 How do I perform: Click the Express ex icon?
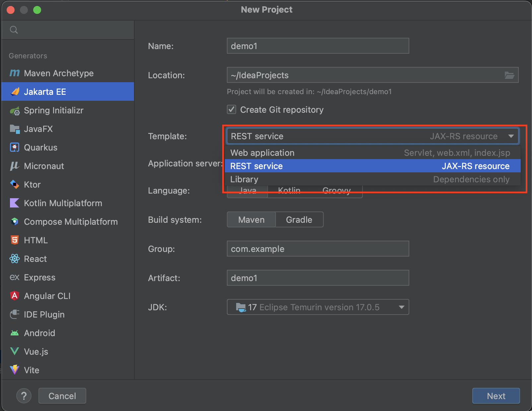click(x=15, y=277)
